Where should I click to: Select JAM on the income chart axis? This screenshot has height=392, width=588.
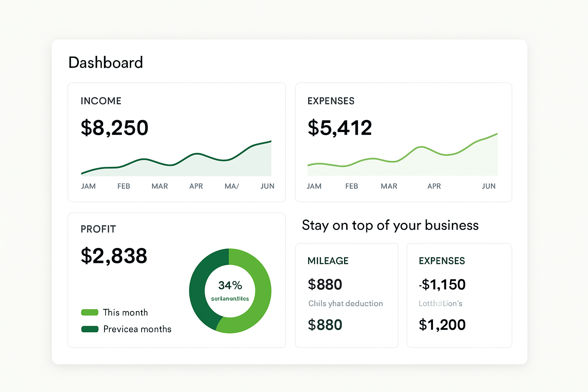point(88,186)
